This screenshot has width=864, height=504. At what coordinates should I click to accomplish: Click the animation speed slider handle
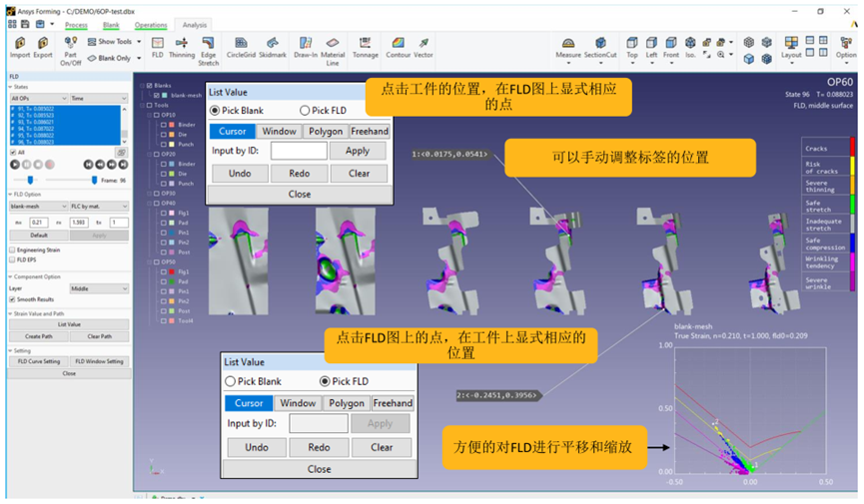pos(30,180)
